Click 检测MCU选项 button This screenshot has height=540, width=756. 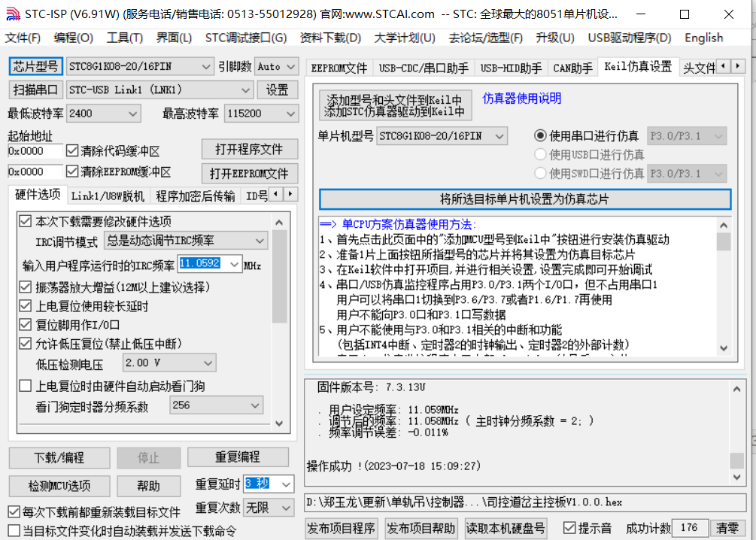(x=59, y=486)
